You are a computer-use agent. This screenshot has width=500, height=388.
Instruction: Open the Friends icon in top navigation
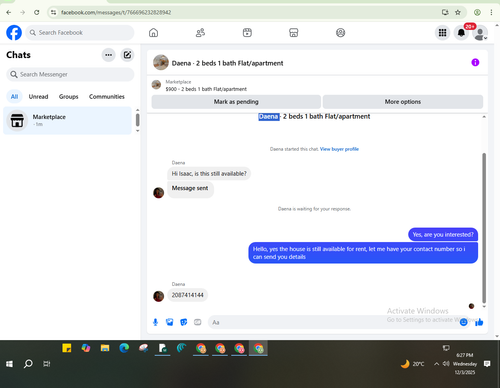200,33
